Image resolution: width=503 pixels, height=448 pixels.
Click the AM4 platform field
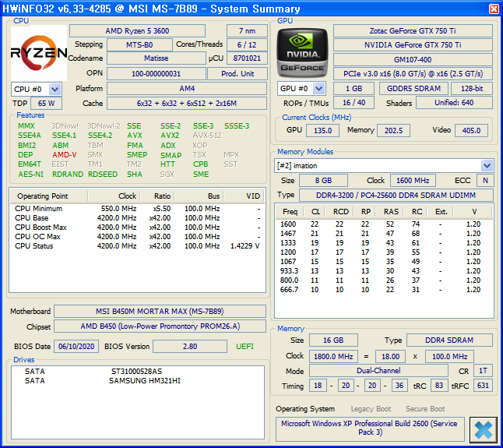(187, 89)
